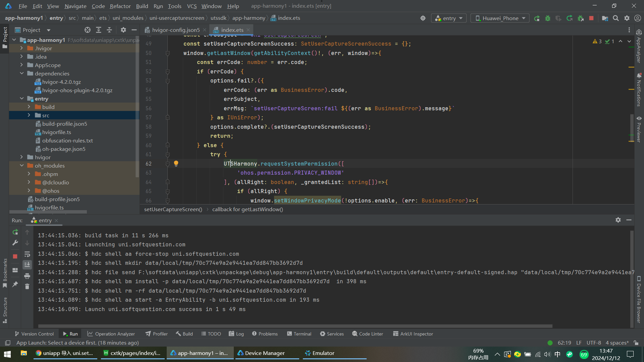The image size is (644, 362).
Task: Open IDE settings gear in top toolbar
Action: click(627, 18)
